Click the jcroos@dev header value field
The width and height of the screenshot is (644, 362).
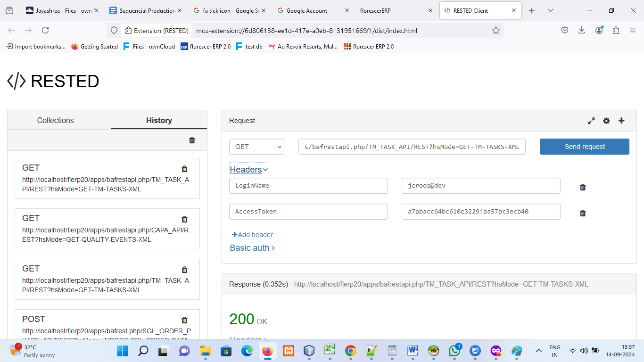pyautogui.click(x=480, y=186)
